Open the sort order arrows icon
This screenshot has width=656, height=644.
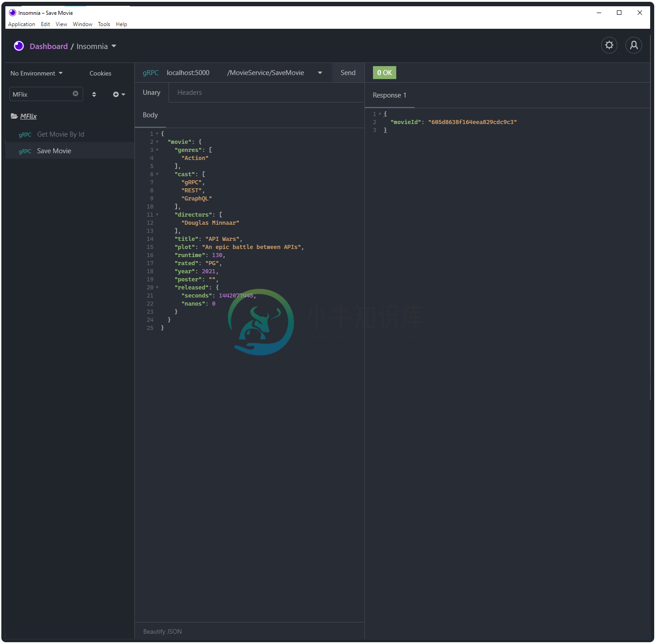(x=94, y=94)
